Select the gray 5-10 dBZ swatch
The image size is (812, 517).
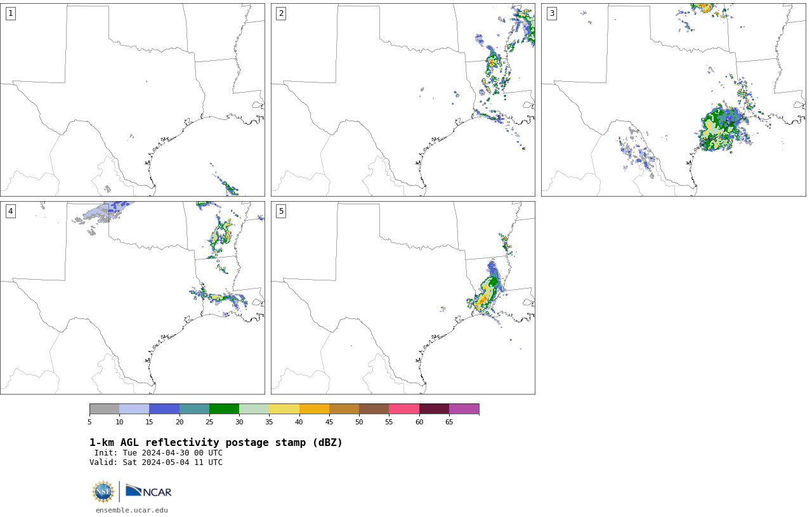point(104,409)
